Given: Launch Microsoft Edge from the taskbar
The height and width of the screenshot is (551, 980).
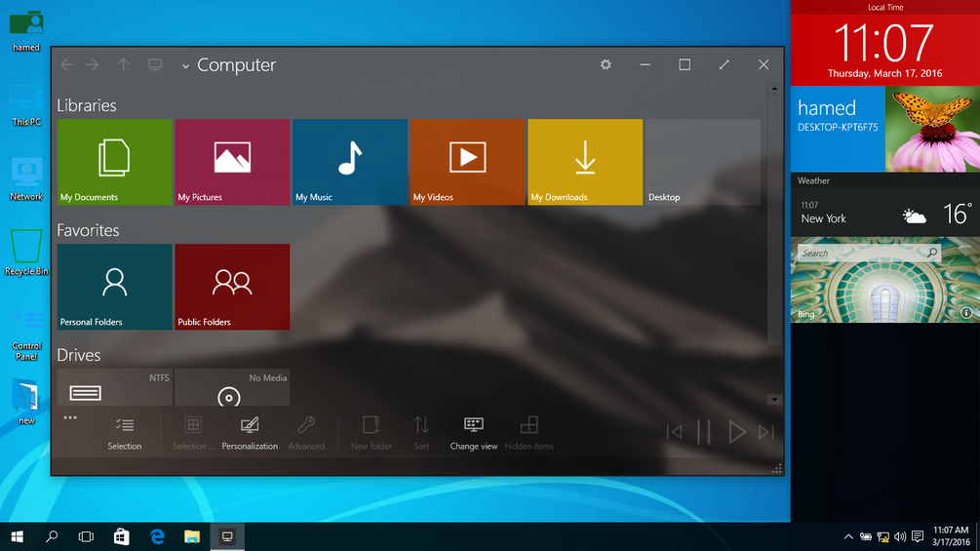Looking at the screenshot, I should coord(157,536).
